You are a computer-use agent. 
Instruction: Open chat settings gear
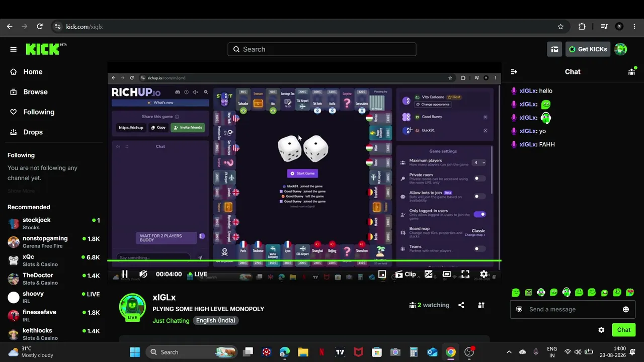601,330
